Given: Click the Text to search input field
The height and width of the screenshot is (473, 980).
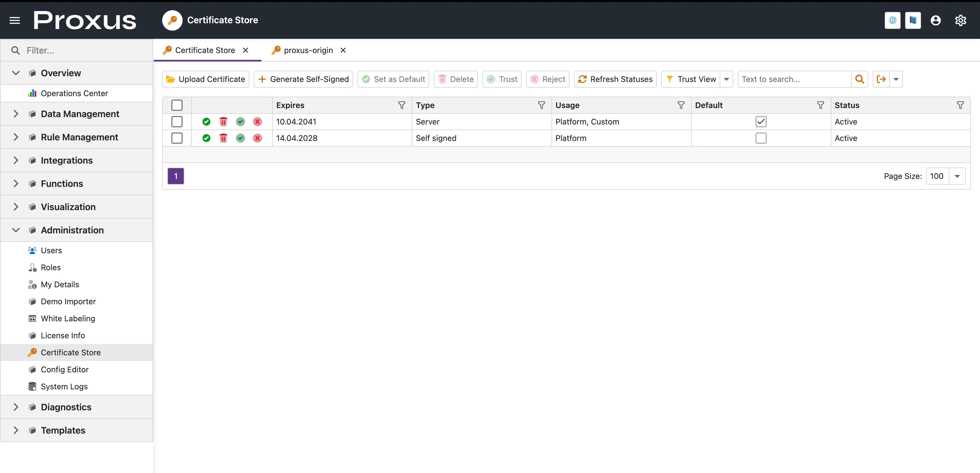Looking at the screenshot, I should click(x=794, y=79).
